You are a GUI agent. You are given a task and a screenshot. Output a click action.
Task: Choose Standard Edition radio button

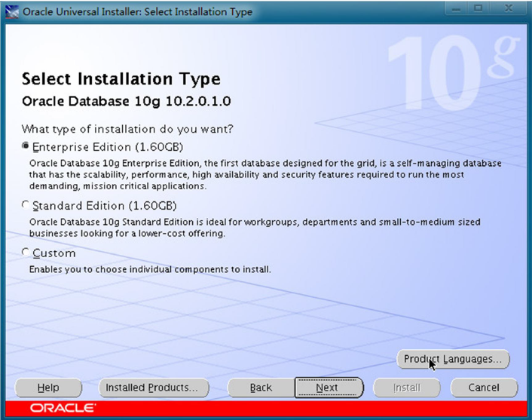(x=26, y=205)
